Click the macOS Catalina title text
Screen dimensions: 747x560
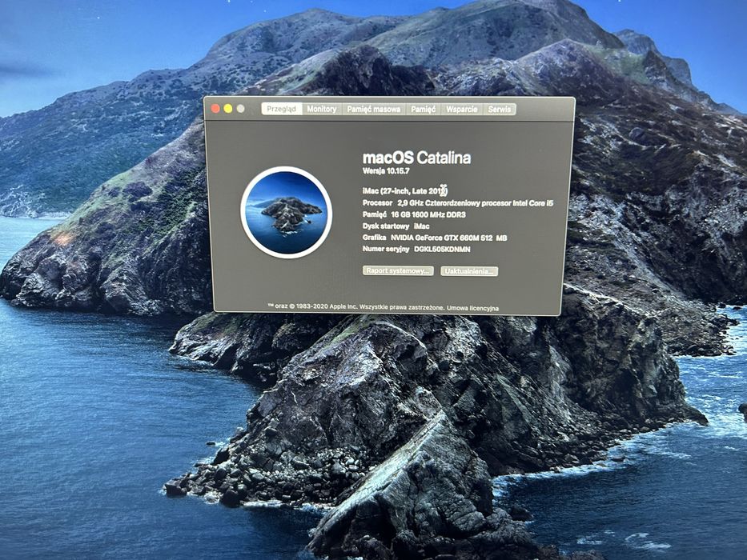point(416,158)
